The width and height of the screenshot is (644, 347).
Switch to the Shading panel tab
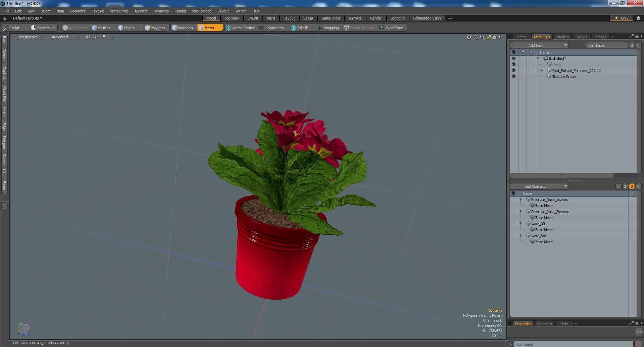pos(562,37)
